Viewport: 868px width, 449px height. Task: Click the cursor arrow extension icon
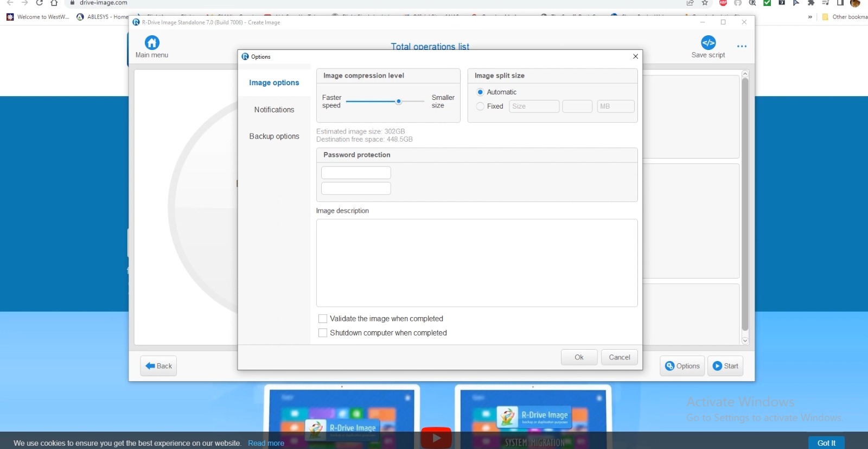coord(796,3)
